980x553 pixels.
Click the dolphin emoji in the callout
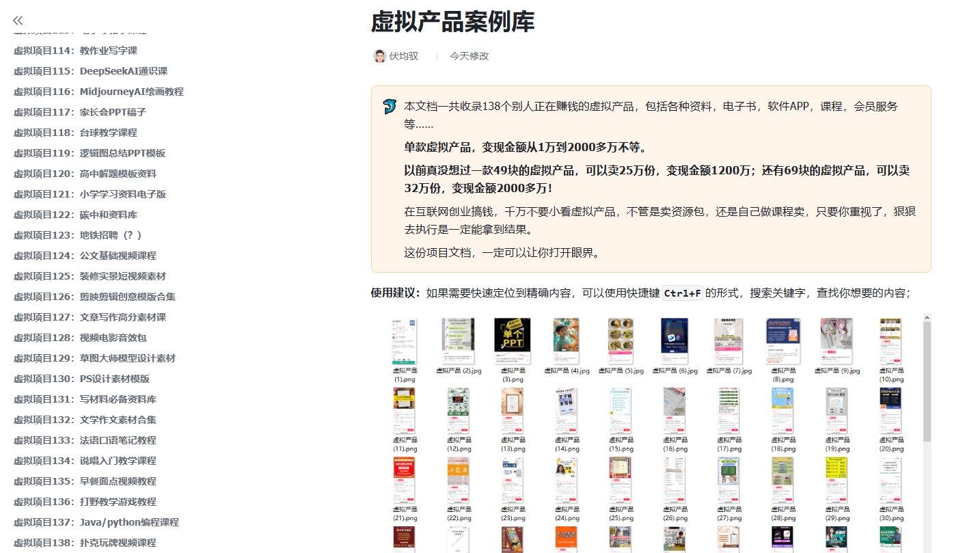[390, 106]
